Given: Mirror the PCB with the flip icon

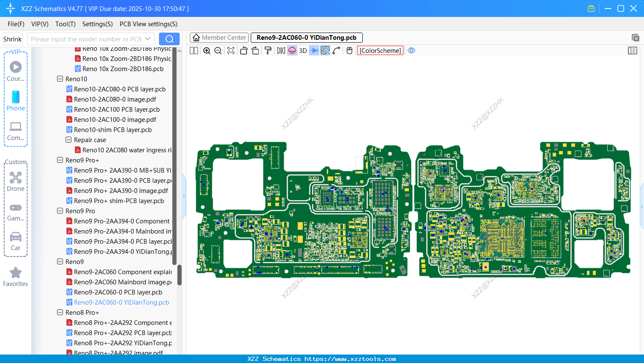Looking at the screenshot, I should pyautogui.click(x=281, y=51).
